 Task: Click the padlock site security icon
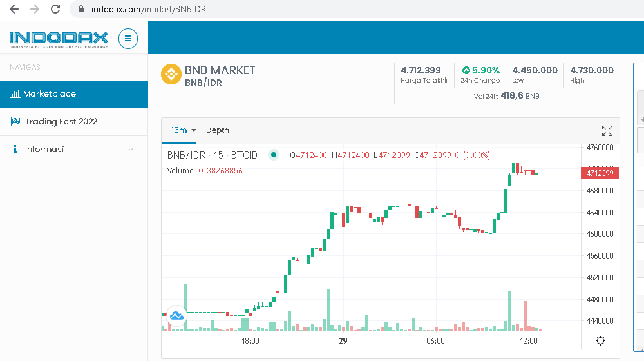coord(81,9)
